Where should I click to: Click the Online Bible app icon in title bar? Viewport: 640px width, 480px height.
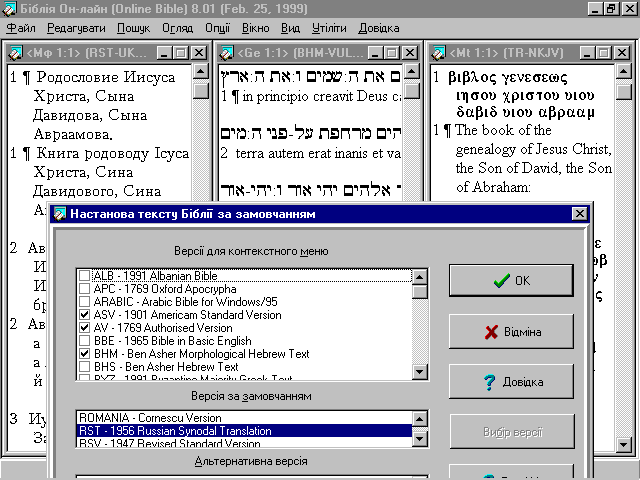9,9
